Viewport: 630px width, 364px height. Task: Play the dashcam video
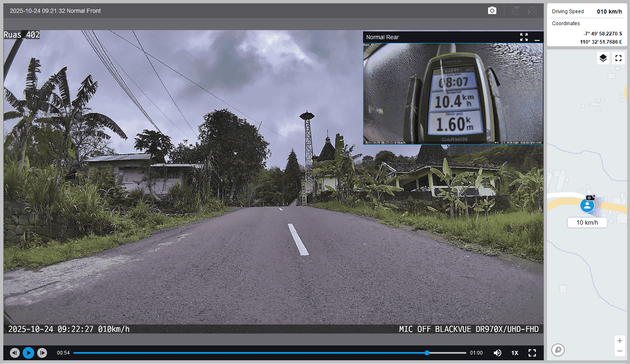tap(28, 353)
